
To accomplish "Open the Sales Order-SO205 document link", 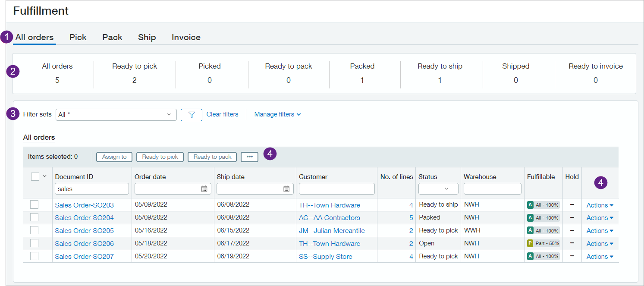I will [x=84, y=230].
